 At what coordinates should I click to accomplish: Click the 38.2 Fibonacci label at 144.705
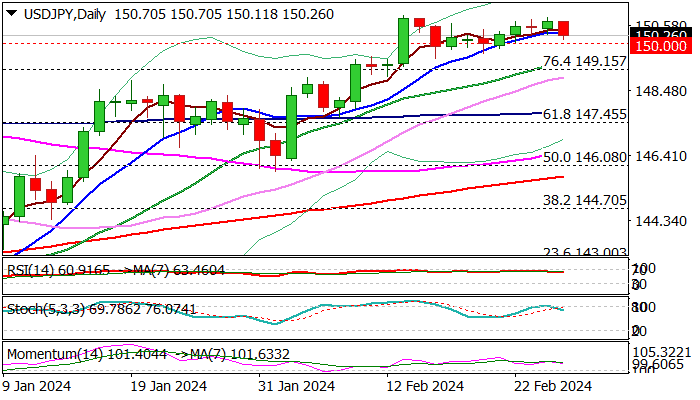[584, 200]
